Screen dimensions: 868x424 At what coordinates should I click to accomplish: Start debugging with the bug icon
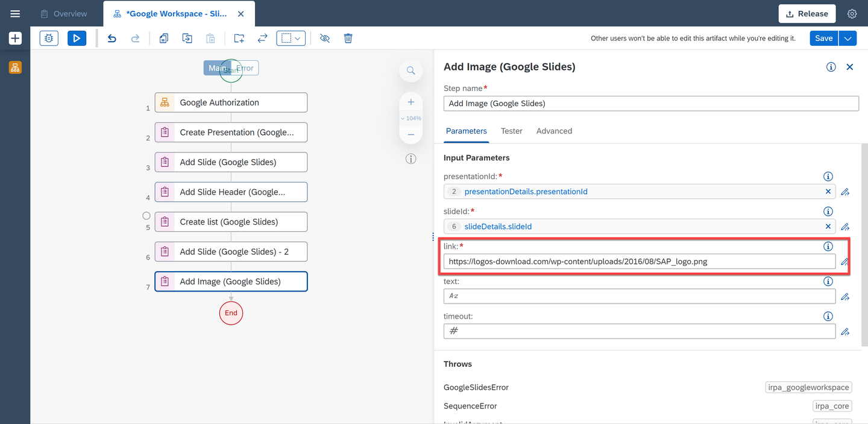click(x=49, y=39)
